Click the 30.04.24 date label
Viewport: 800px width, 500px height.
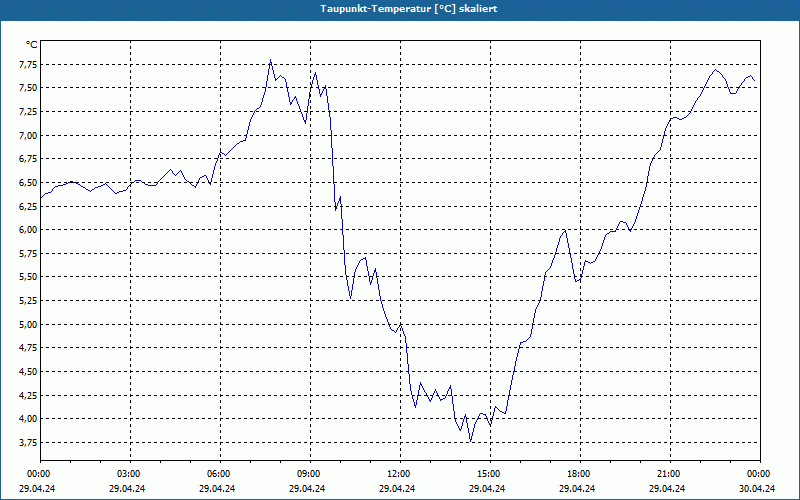coord(757,488)
